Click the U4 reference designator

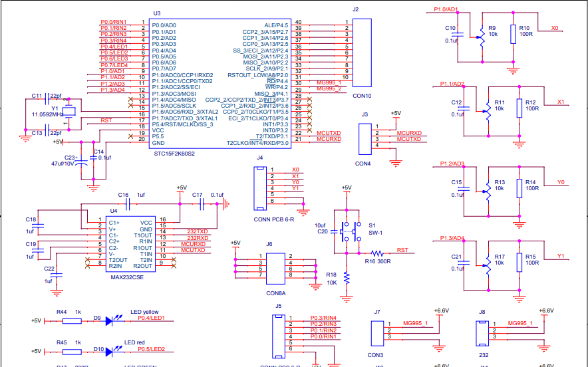click(x=114, y=211)
